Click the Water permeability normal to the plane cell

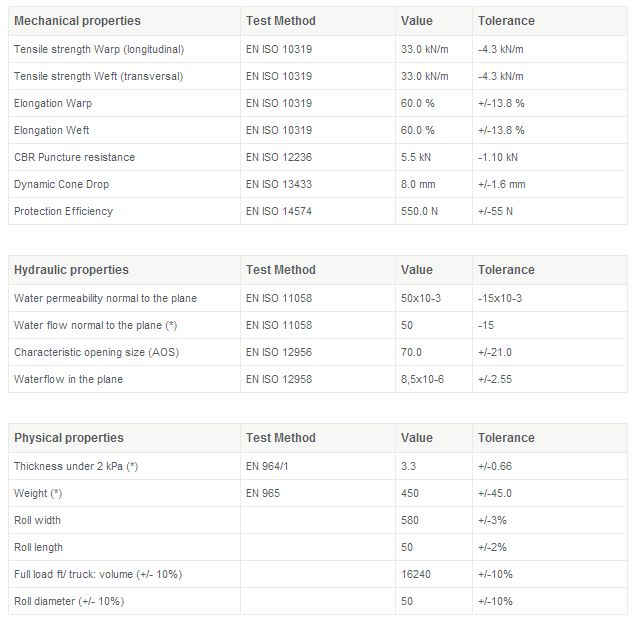coord(105,298)
